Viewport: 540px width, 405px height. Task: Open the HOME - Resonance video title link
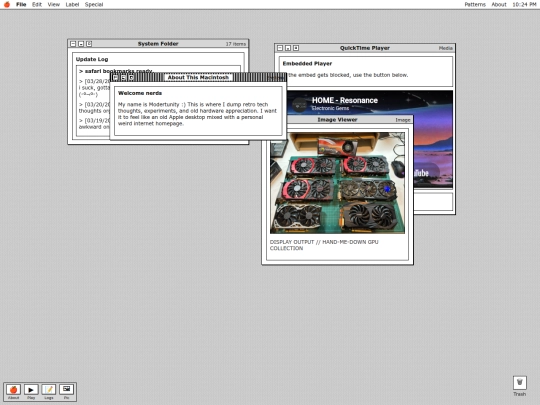pyautogui.click(x=345, y=100)
